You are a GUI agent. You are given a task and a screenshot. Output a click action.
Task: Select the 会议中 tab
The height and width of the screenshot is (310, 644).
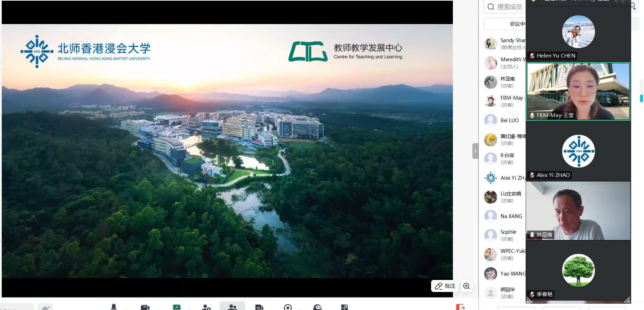coord(517,24)
